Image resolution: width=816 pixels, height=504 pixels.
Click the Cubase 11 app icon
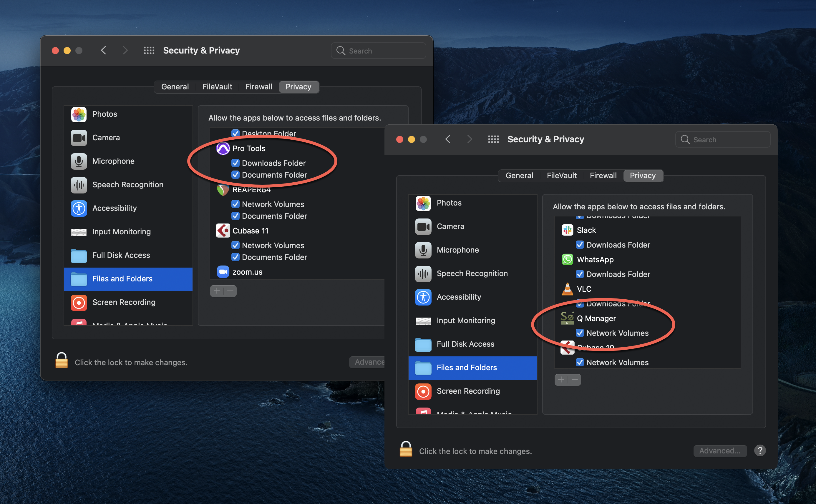223,231
